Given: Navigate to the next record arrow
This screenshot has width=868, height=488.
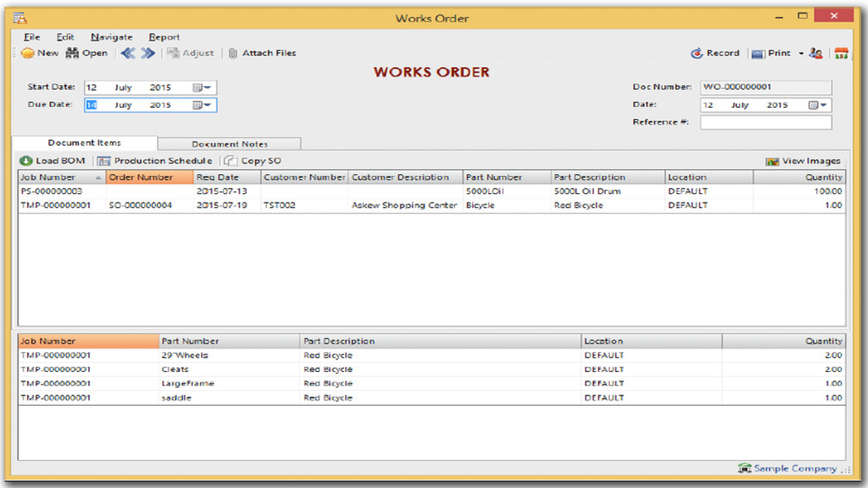Looking at the screenshot, I should pyautogui.click(x=148, y=53).
